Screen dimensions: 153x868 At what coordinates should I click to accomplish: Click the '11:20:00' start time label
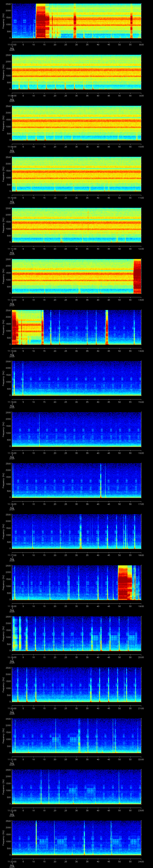pyautogui.click(x=12, y=708)
